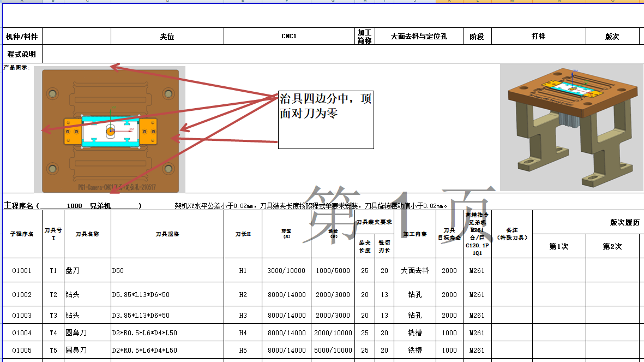The width and height of the screenshot is (644, 362).
Task: Select the 主程序名 value 1000 兄弟机
Action: tap(87, 203)
